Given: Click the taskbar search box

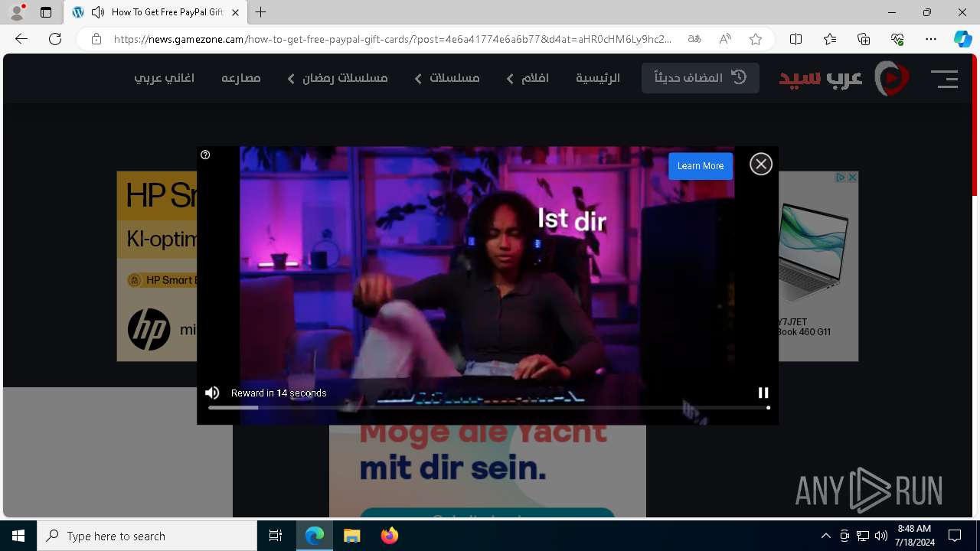Looking at the screenshot, I should point(147,536).
